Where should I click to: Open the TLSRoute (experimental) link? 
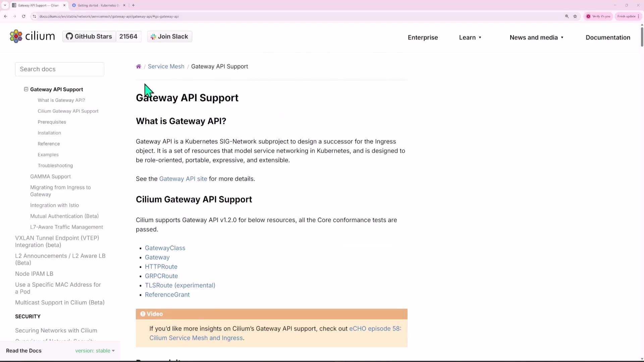pos(180,285)
